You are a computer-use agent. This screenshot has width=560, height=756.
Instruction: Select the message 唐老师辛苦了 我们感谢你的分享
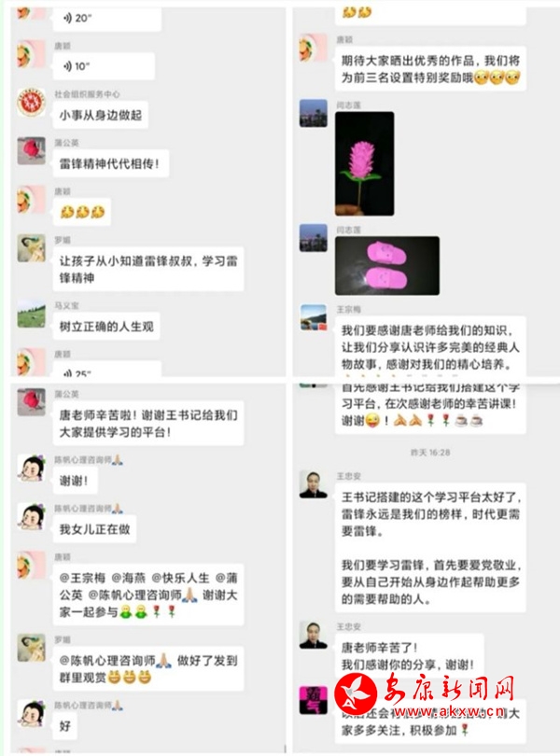(410, 656)
